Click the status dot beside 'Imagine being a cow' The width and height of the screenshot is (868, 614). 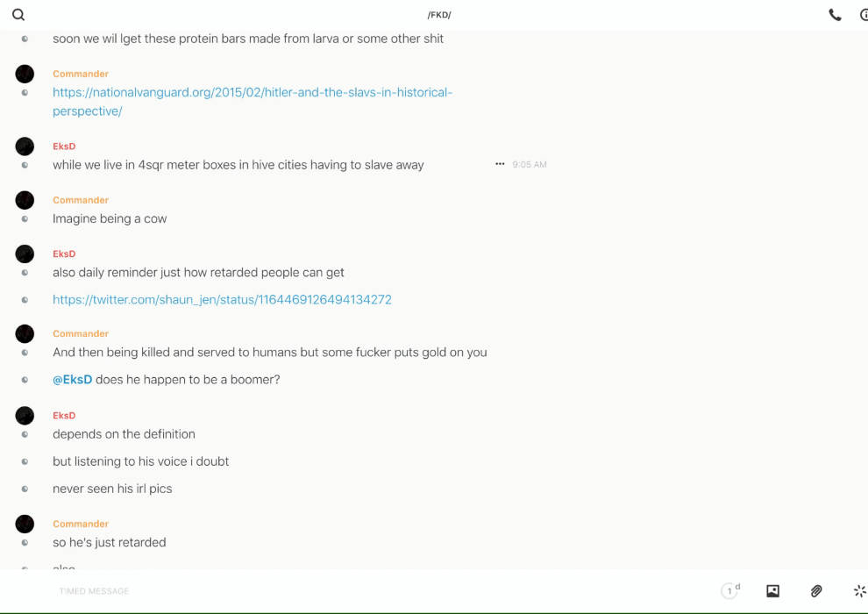(x=25, y=219)
